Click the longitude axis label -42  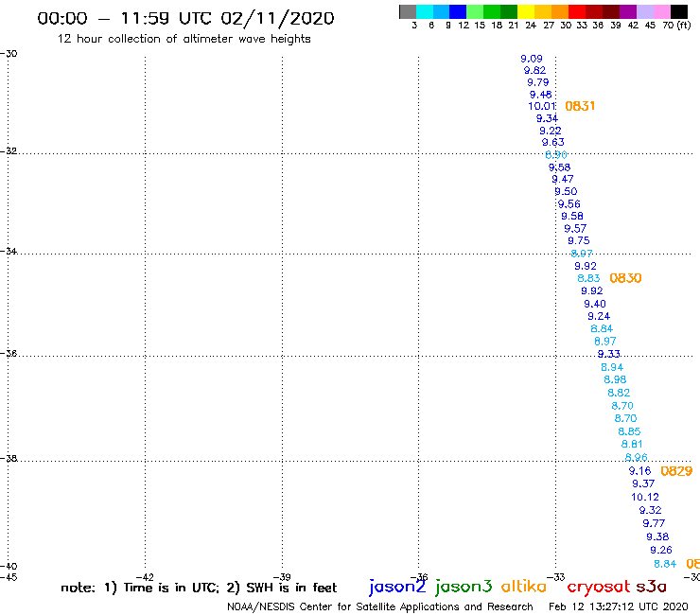pyautogui.click(x=145, y=577)
